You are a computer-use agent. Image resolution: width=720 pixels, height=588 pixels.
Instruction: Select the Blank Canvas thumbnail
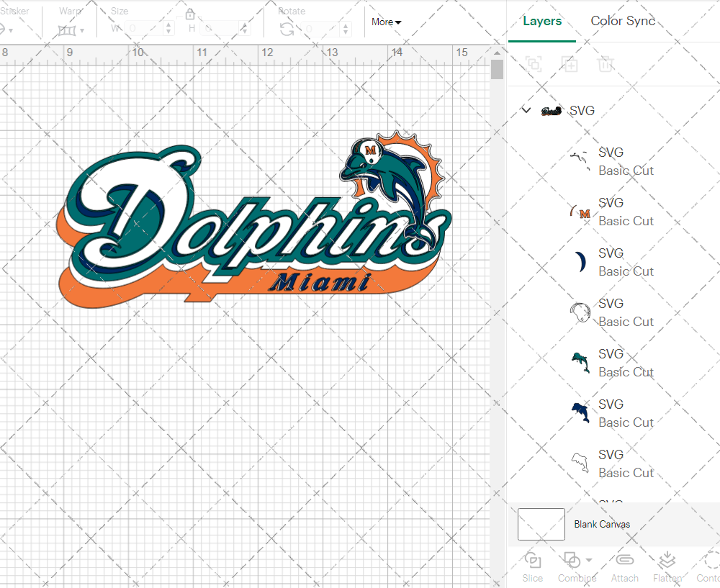[541, 524]
